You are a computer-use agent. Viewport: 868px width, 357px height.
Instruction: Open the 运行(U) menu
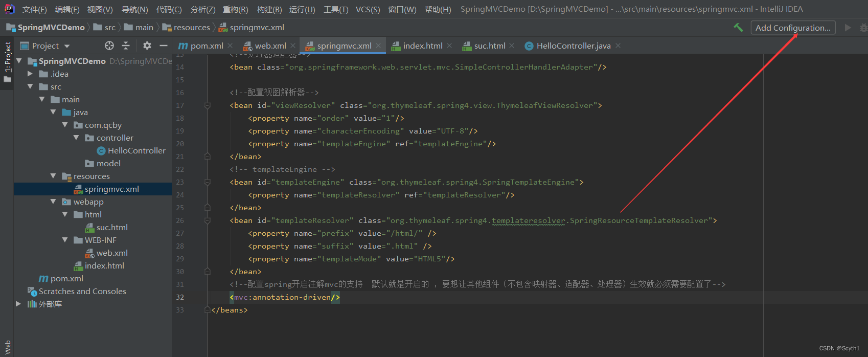point(302,9)
